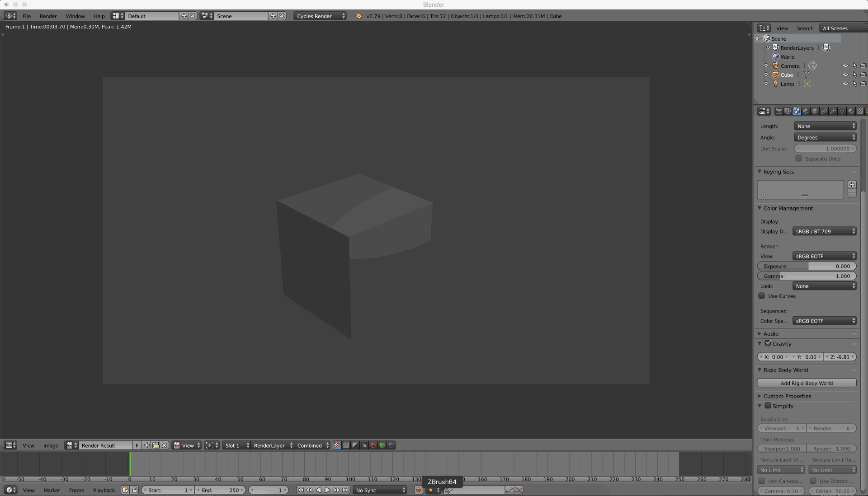Hide the Lamp in the viewport
The height and width of the screenshot is (496, 868).
click(845, 84)
